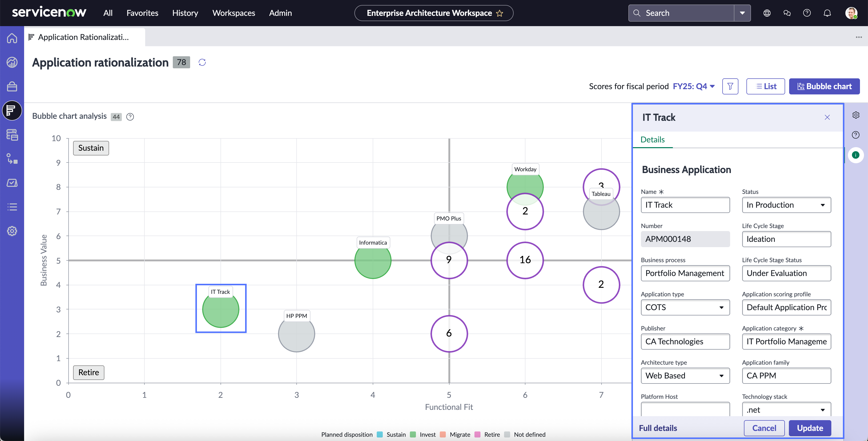Open the Full details link
The height and width of the screenshot is (441, 868).
pyautogui.click(x=658, y=428)
